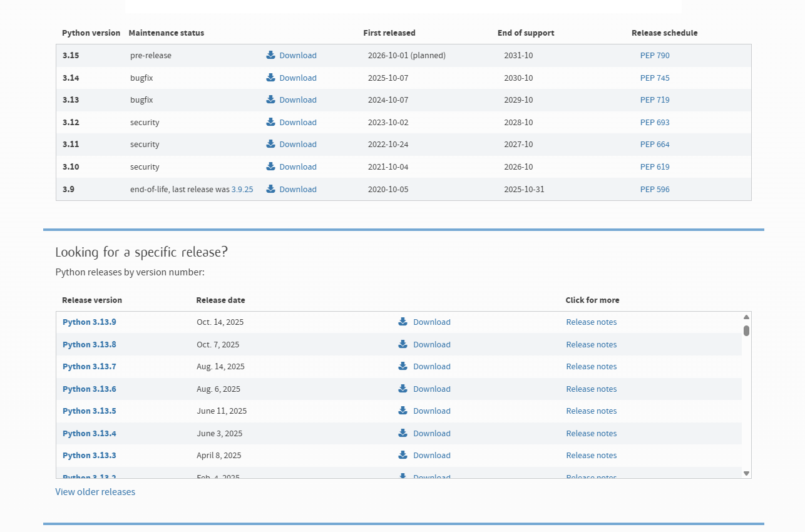
Task: Click the download icon in the 3.14 row
Action: coord(270,78)
